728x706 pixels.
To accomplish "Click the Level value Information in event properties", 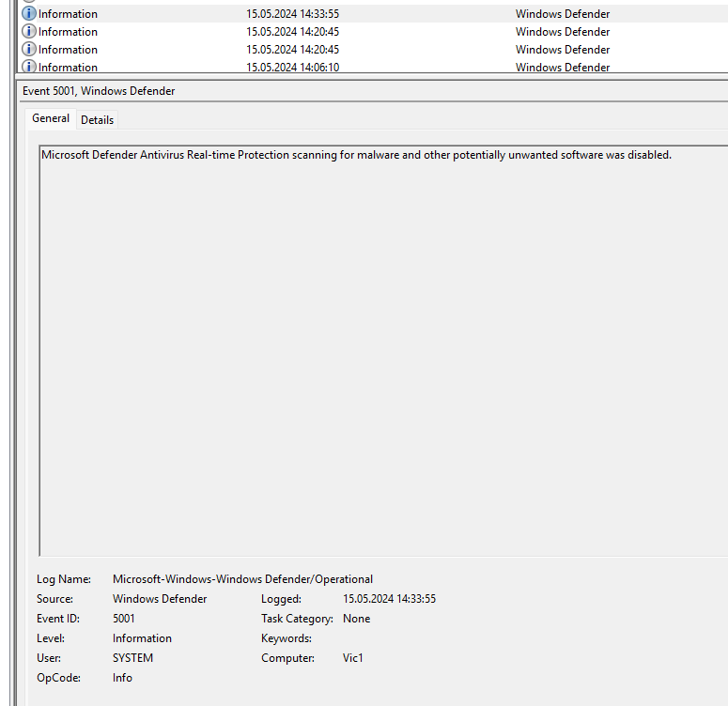I will [x=142, y=638].
